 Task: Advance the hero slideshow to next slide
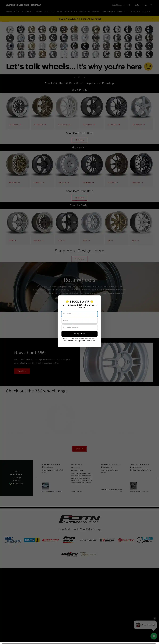click(x=85, y=77)
